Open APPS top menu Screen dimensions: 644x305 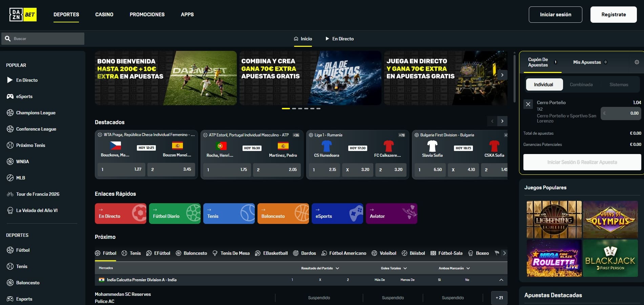(187, 15)
